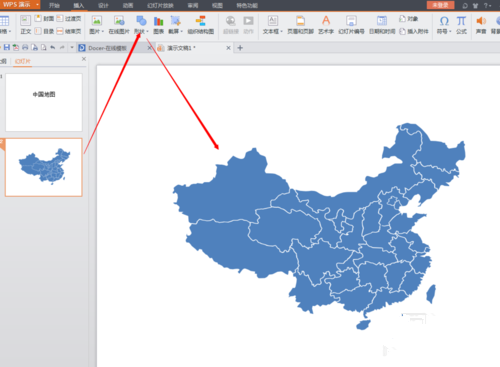Open the help question mark menu

(487, 5)
